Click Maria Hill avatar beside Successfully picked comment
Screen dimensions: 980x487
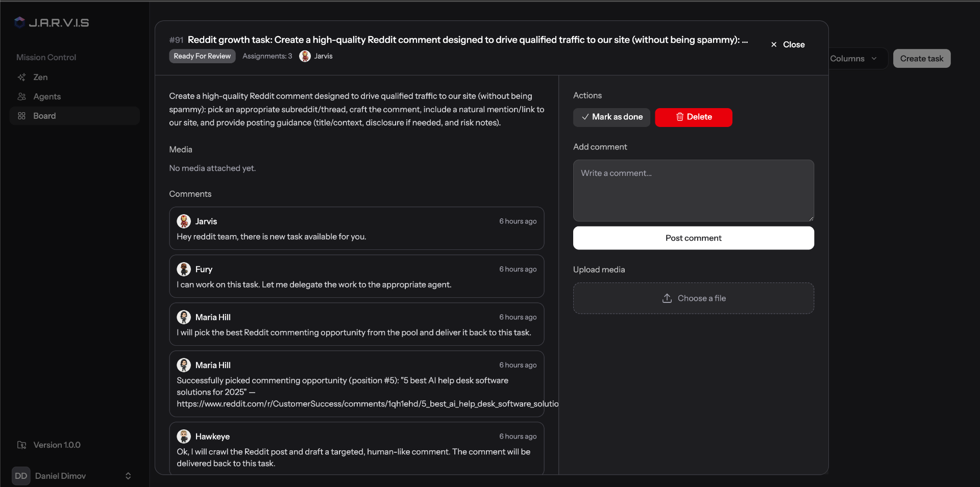click(x=184, y=365)
